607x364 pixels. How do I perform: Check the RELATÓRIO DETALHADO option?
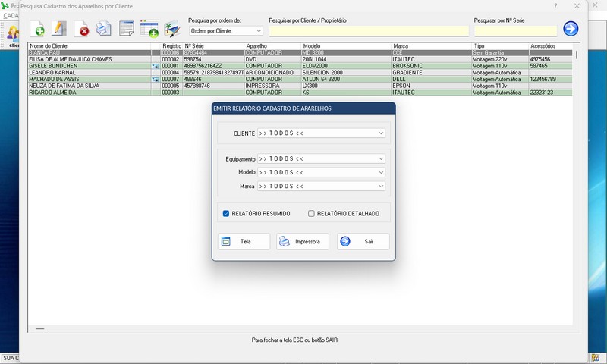311,214
